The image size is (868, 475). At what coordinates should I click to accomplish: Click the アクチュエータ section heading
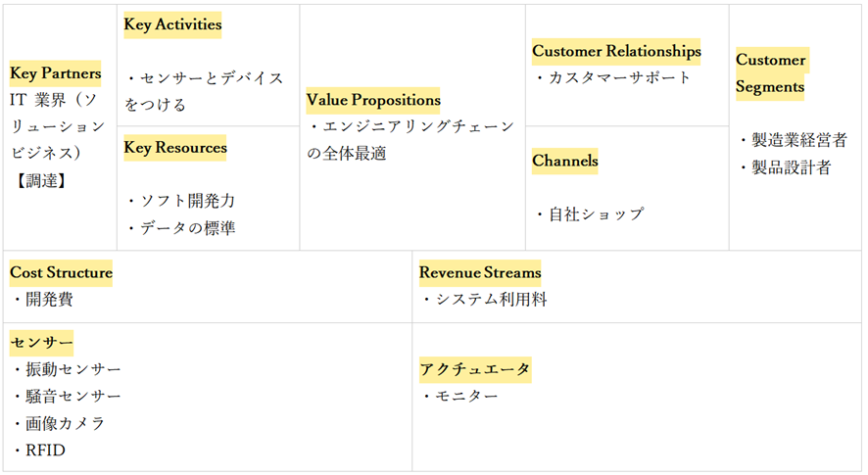pos(475,369)
